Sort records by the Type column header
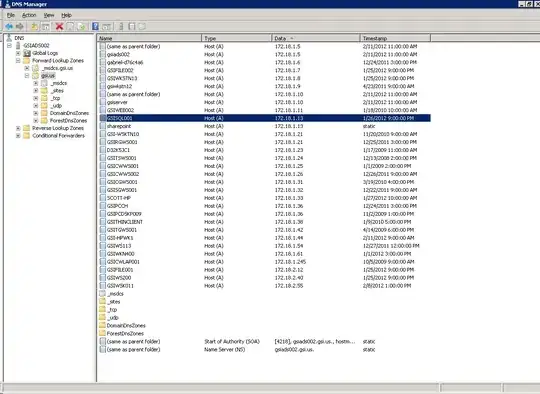This screenshot has height=394, width=540. pyautogui.click(x=237, y=38)
